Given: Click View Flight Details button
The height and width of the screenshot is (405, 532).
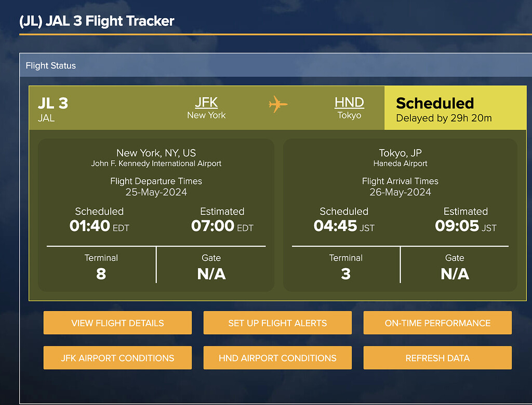Looking at the screenshot, I should [117, 323].
